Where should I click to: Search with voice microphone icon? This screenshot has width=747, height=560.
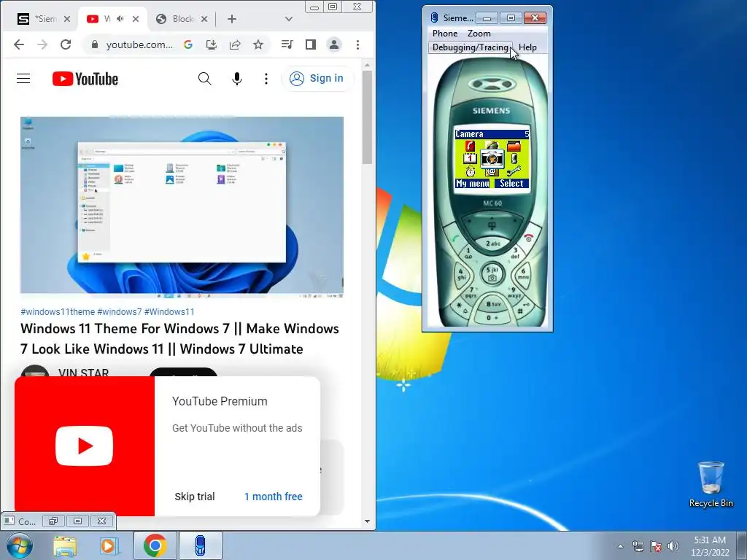click(237, 79)
